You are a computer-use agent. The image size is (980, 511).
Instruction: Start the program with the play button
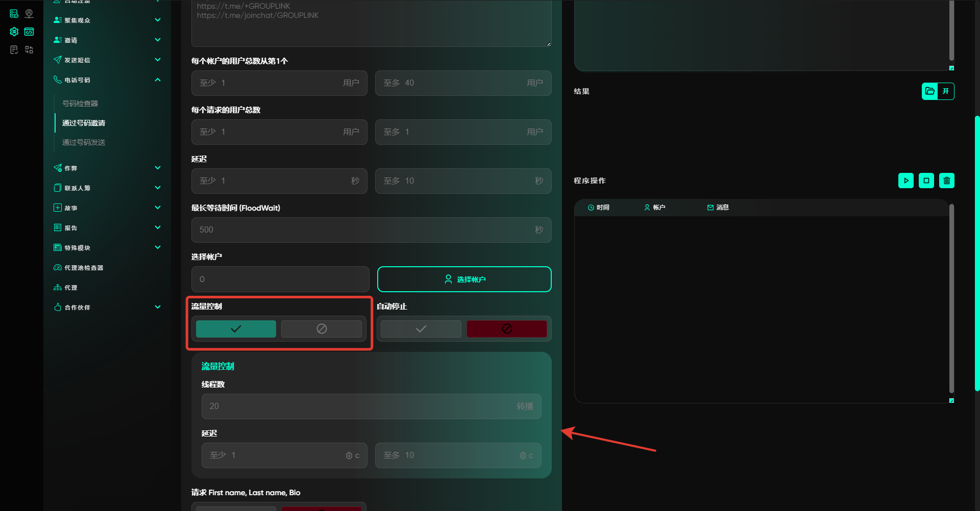(x=905, y=181)
